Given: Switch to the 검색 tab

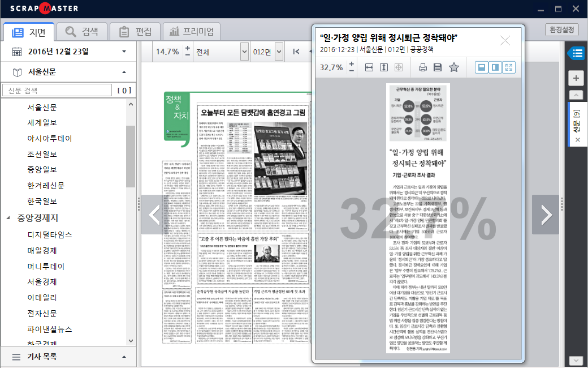Looking at the screenshot, I should click(x=81, y=31).
